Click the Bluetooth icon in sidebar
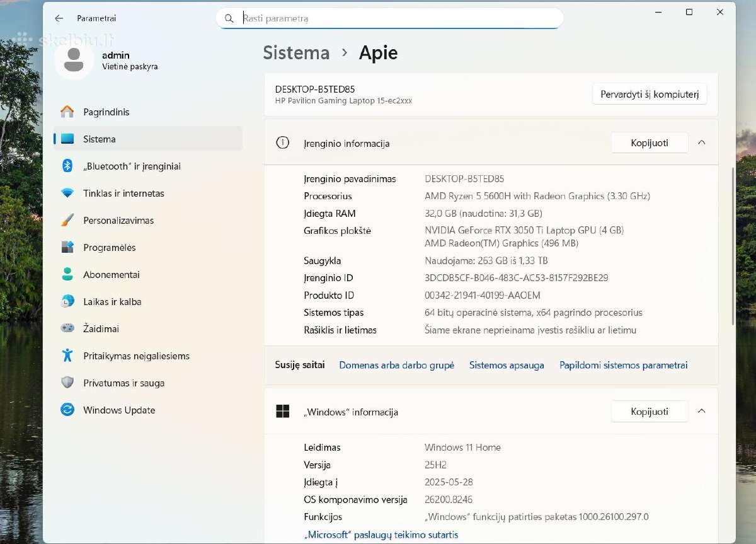Viewport: 756px width, 544px height. [x=67, y=166]
